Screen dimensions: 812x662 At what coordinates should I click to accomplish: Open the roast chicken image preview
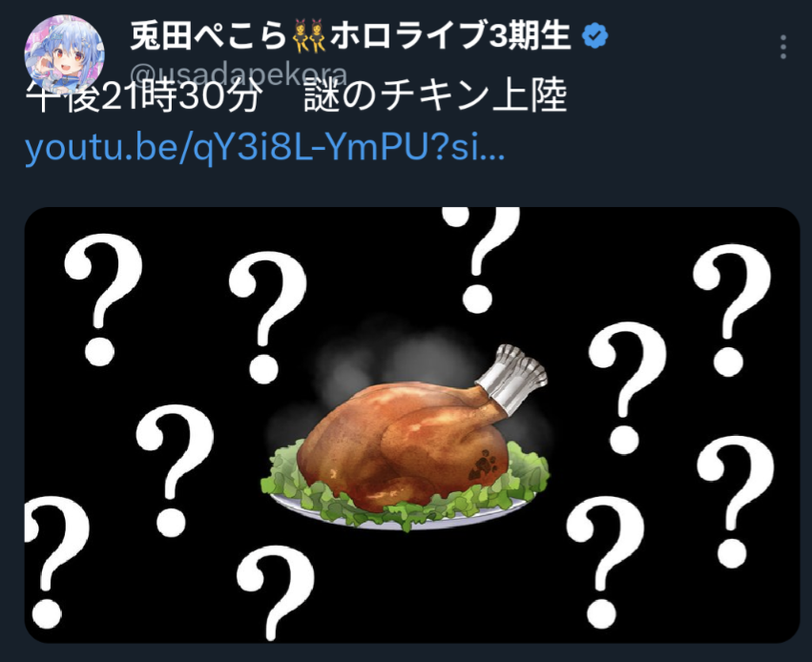(412, 424)
